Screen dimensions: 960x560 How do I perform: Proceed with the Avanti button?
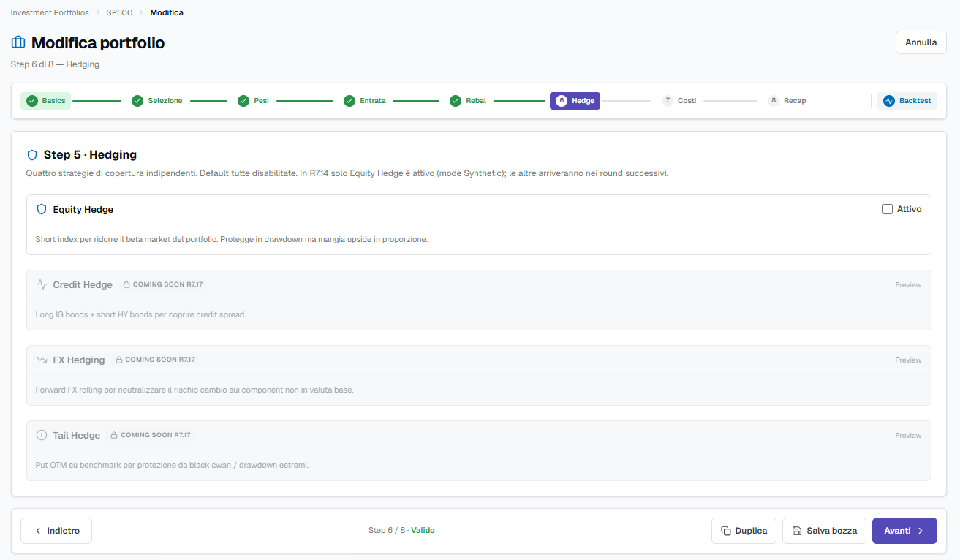[904, 531]
